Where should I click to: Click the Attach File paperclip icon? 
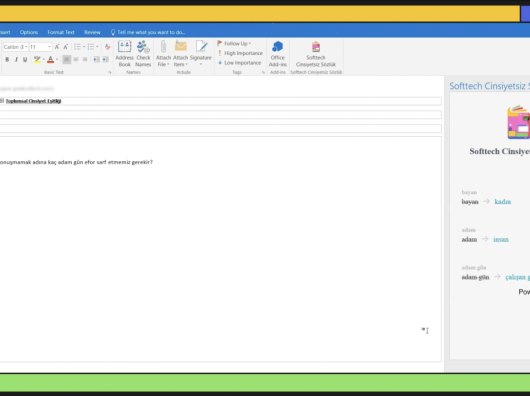(163, 47)
